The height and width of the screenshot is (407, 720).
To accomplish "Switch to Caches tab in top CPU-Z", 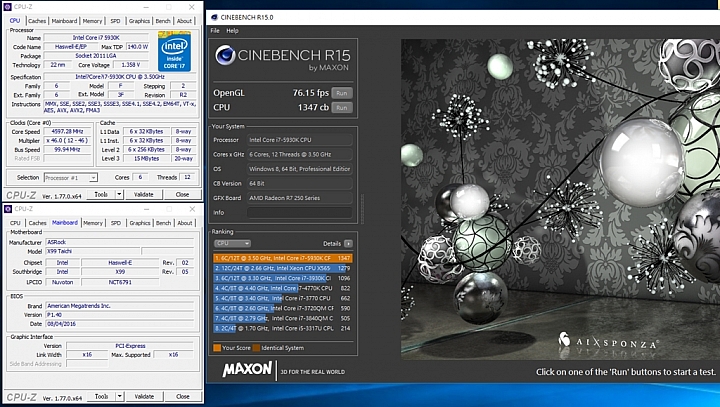I will (x=37, y=21).
